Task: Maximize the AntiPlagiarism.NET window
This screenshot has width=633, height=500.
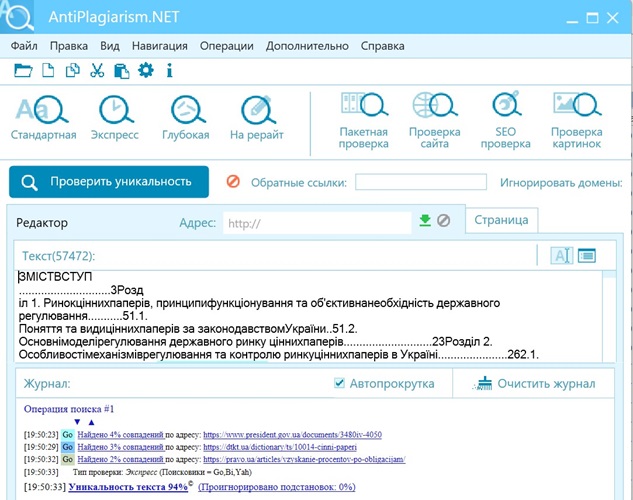Action: [592, 18]
